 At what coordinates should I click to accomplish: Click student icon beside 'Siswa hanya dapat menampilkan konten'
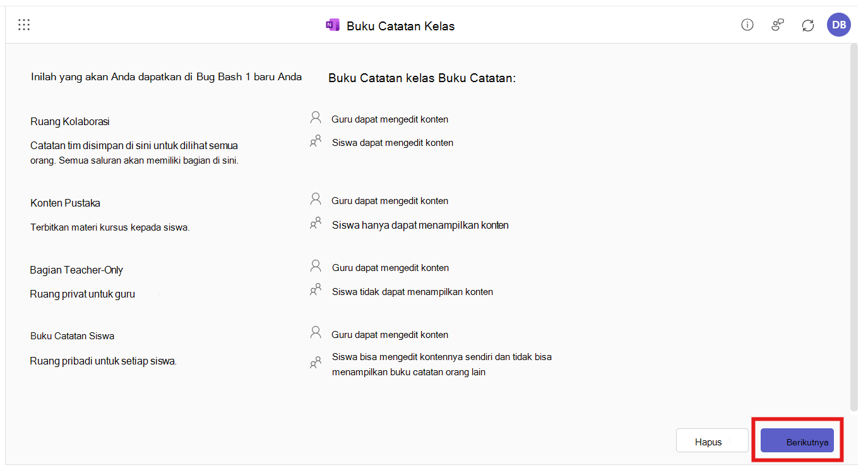(316, 224)
